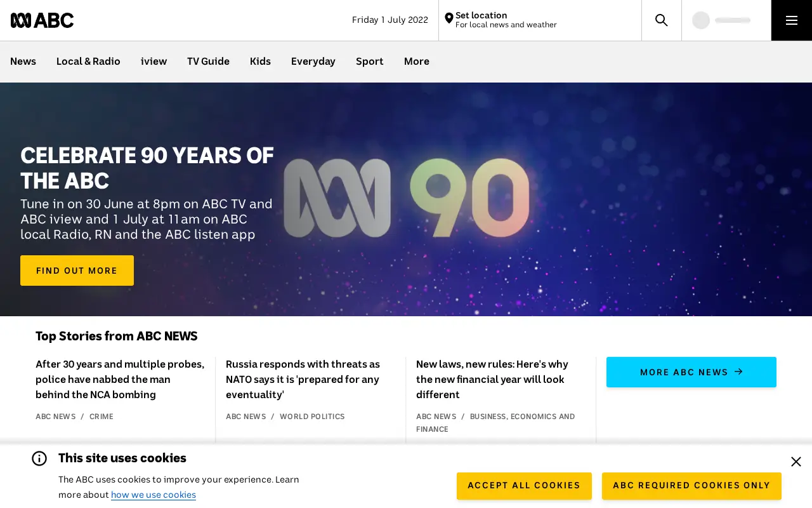Click 'Top Stories from ABC NEWS' heading

pyautogui.click(x=117, y=337)
